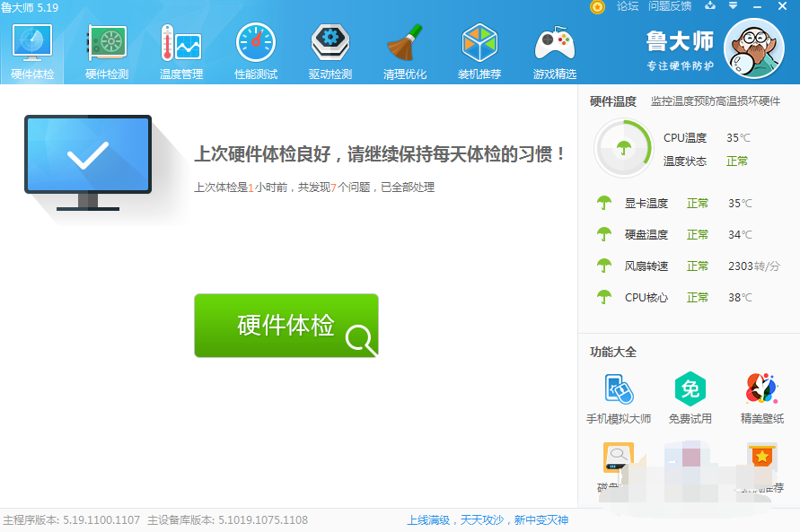Select the 性能测试 performance test gauge

click(x=256, y=52)
